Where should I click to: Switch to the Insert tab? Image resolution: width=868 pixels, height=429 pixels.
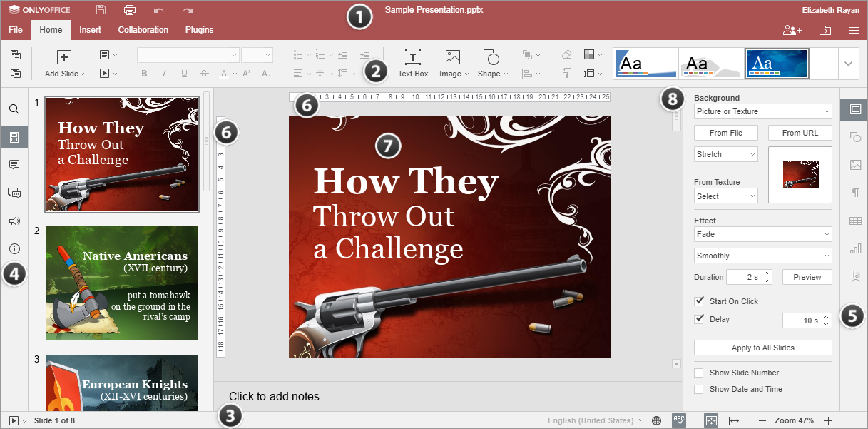[x=90, y=30]
